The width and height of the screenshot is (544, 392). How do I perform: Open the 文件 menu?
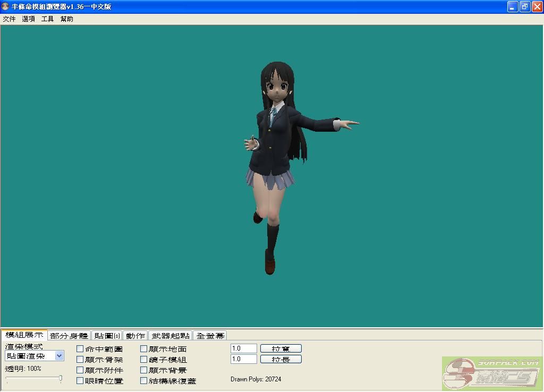click(x=9, y=19)
